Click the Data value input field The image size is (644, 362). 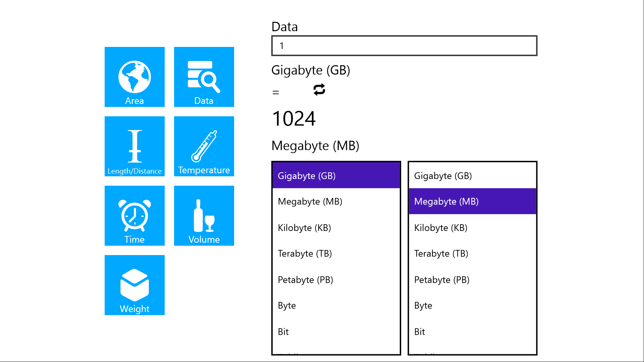tap(404, 46)
